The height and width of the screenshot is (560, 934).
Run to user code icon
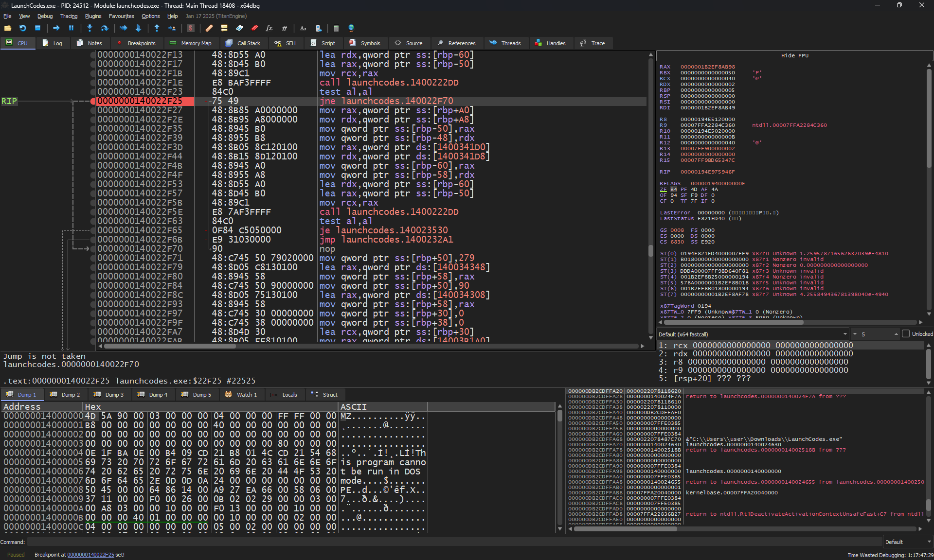[172, 28]
